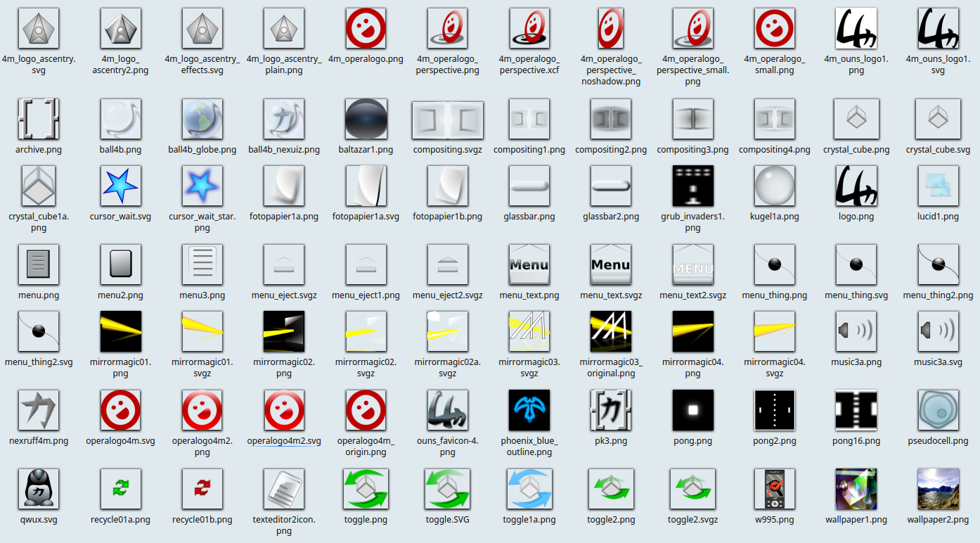Open wallpaper1.png thumbnail
This screenshot has width=980, height=543.
tap(856, 489)
